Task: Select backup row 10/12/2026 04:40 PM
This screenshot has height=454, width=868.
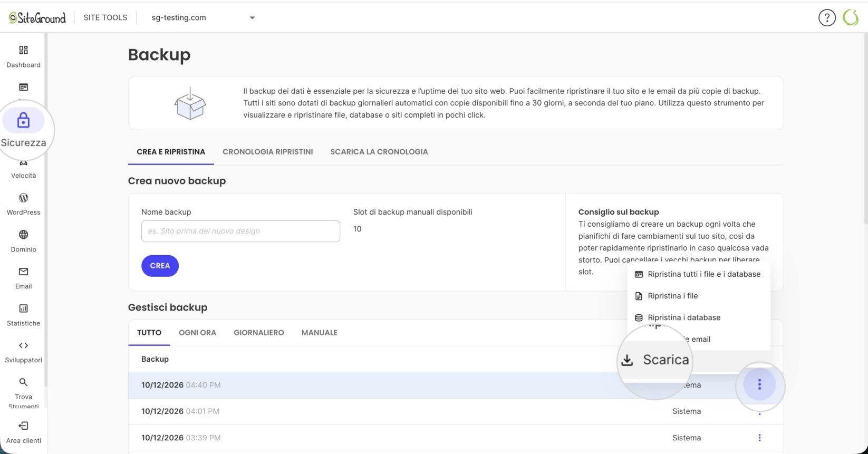Action: point(456,385)
